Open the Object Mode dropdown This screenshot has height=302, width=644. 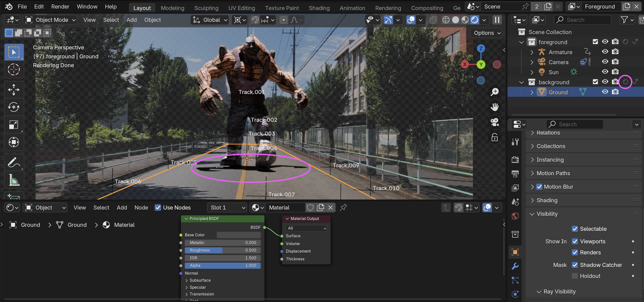click(50, 20)
